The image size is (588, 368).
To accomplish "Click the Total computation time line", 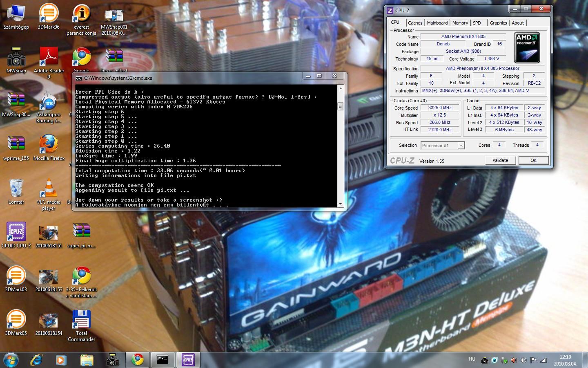I will [160, 171].
